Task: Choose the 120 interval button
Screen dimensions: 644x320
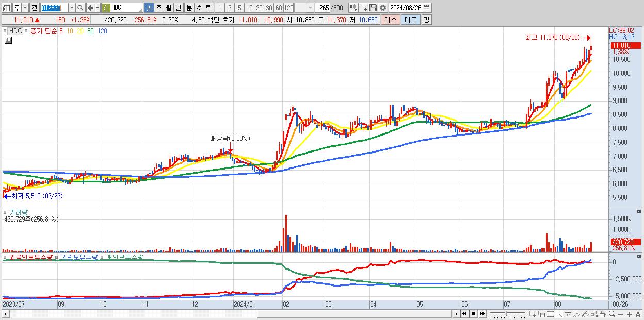Action: click(x=289, y=8)
